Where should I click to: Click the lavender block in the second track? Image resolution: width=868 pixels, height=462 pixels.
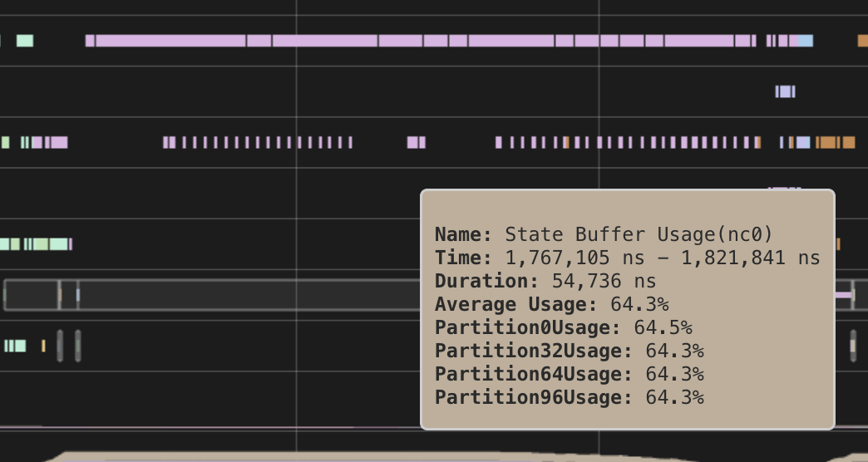tap(785, 91)
